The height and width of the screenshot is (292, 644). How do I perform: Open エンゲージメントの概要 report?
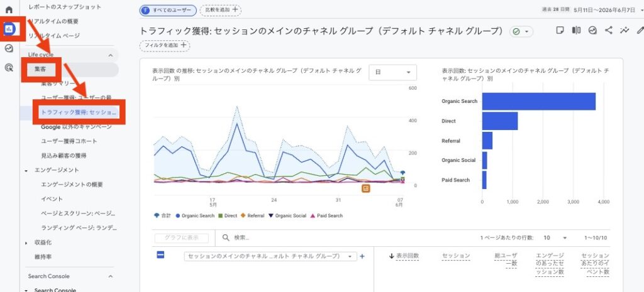(72, 185)
